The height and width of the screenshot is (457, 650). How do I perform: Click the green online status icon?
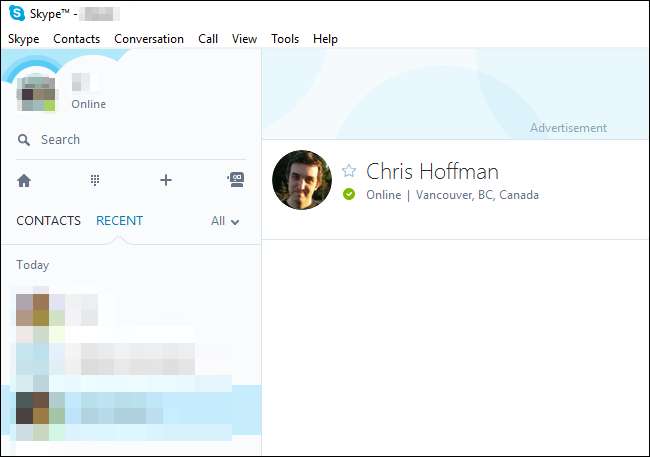(349, 195)
